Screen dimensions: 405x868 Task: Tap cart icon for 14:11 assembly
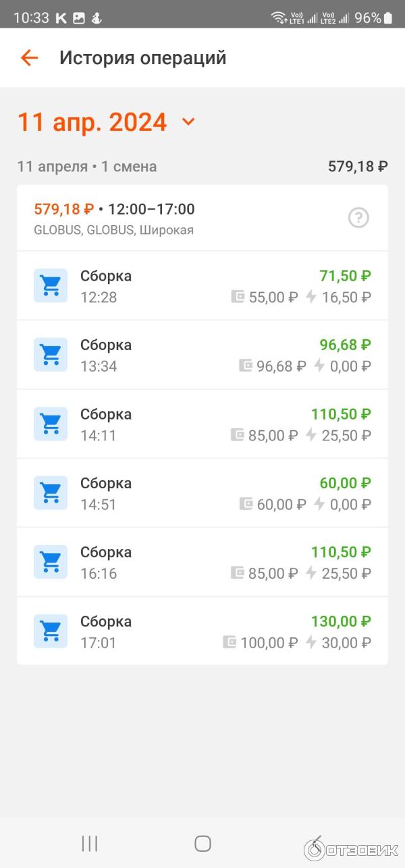51,424
